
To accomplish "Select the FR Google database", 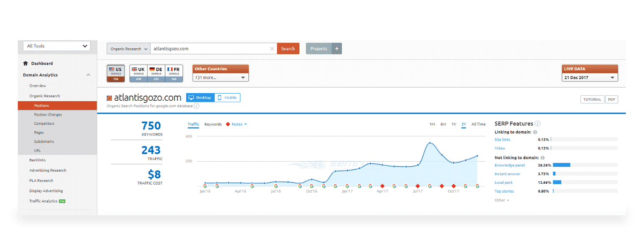I will [x=174, y=73].
